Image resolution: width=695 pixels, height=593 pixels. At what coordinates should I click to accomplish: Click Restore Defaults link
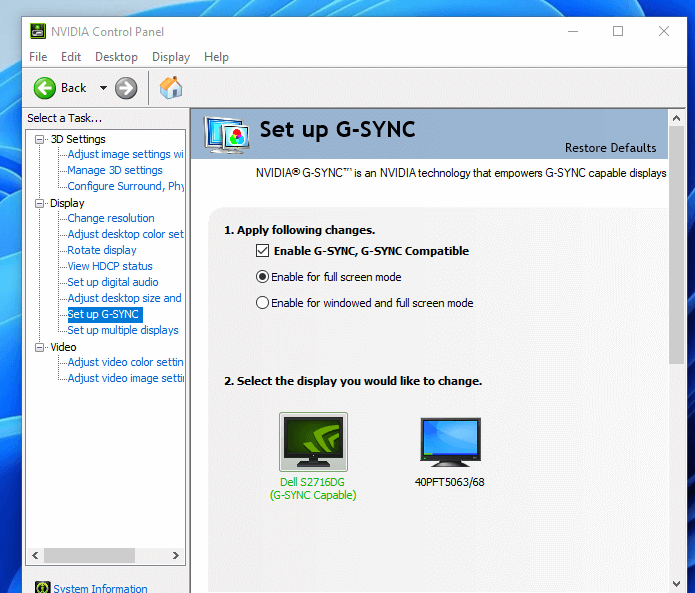pyautogui.click(x=610, y=148)
